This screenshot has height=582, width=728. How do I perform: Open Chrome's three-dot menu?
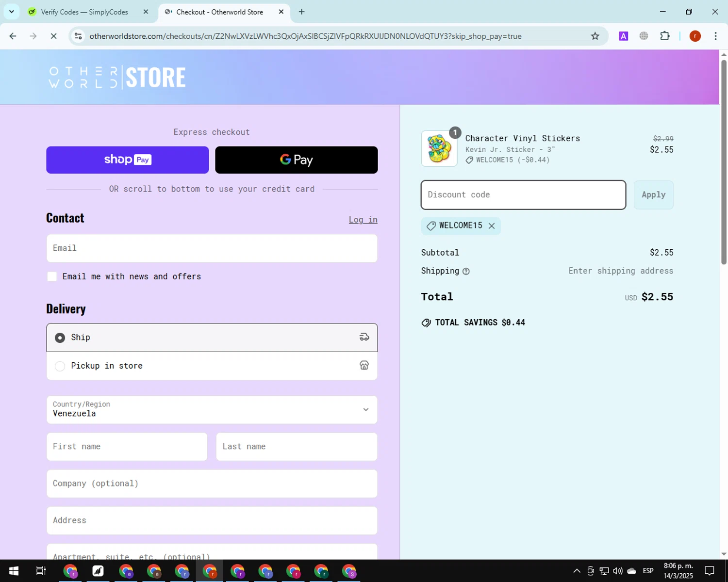point(715,36)
